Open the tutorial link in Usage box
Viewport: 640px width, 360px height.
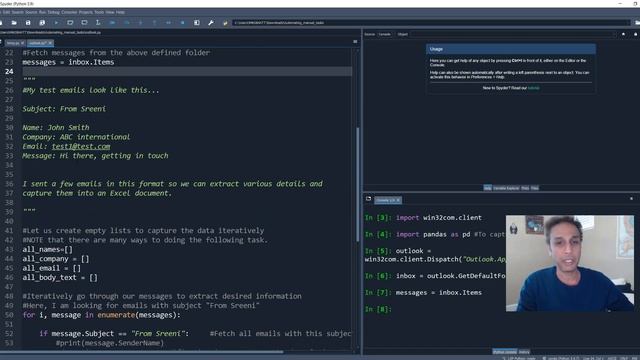tap(533, 88)
